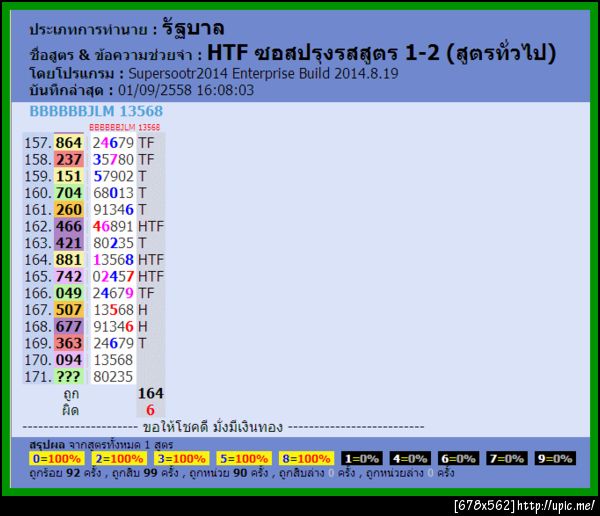The height and width of the screenshot is (516, 600).
Task: Click the correct count value 164
Action: click(x=150, y=394)
